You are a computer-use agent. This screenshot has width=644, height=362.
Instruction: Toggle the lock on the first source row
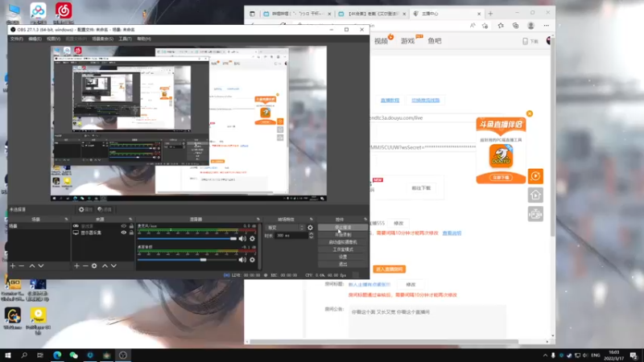click(x=131, y=226)
